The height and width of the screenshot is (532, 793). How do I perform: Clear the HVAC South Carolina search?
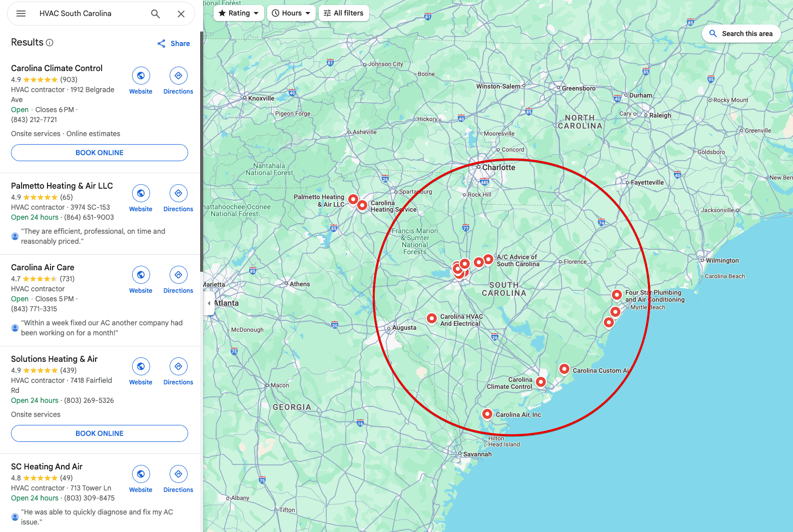tap(181, 14)
